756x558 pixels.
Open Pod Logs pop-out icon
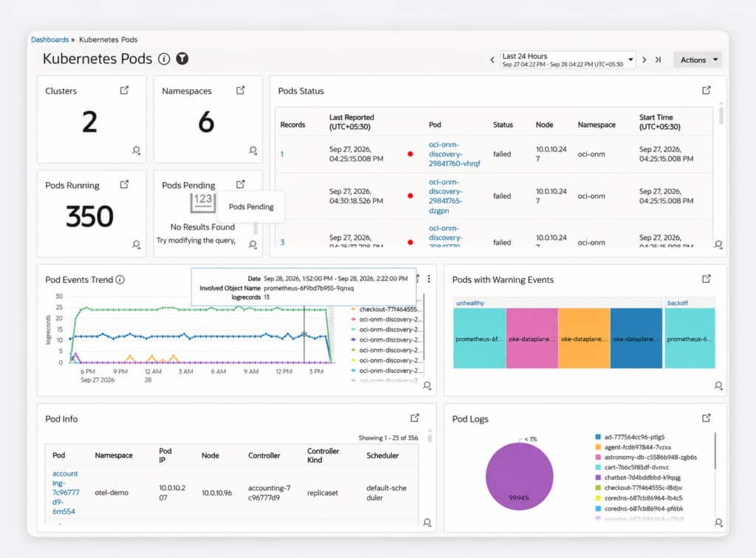[x=707, y=418]
